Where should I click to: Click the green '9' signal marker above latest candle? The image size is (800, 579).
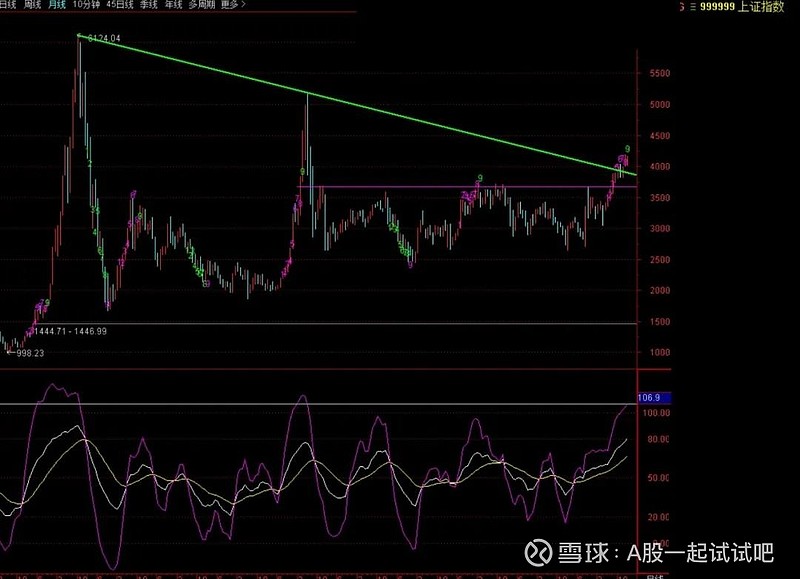click(x=628, y=146)
